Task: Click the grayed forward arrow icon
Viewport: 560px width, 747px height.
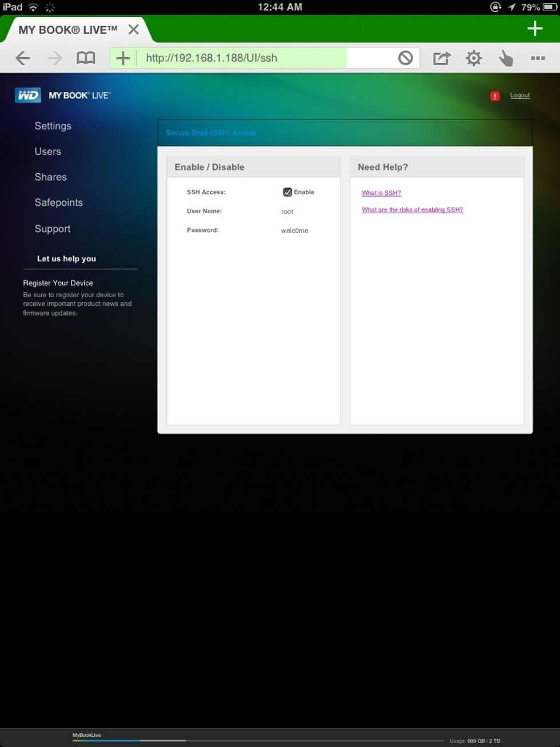Action: [55, 58]
